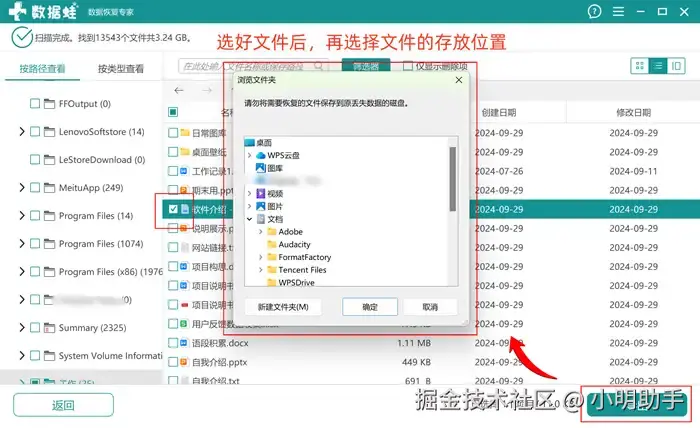Collapse 文档 node in dialog

coord(250,219)
